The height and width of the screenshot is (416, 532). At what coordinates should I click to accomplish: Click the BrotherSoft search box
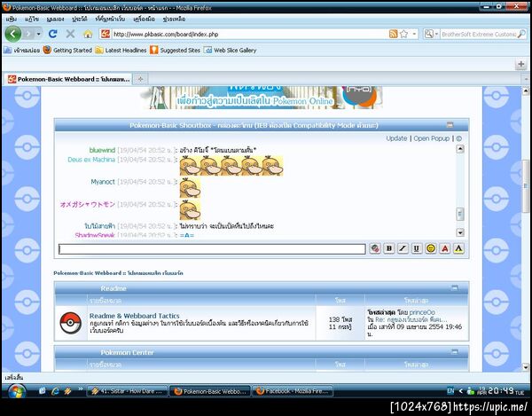479,34
